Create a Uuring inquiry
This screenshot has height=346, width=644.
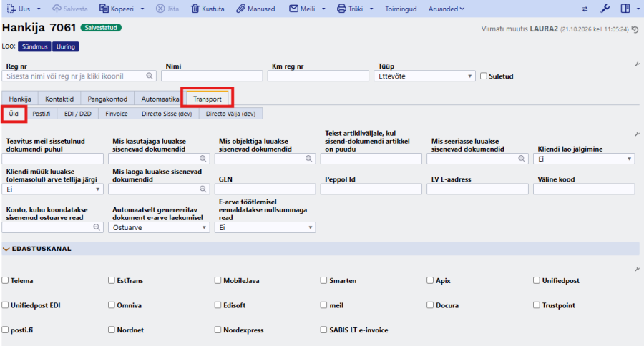click(x=65, y=46)
